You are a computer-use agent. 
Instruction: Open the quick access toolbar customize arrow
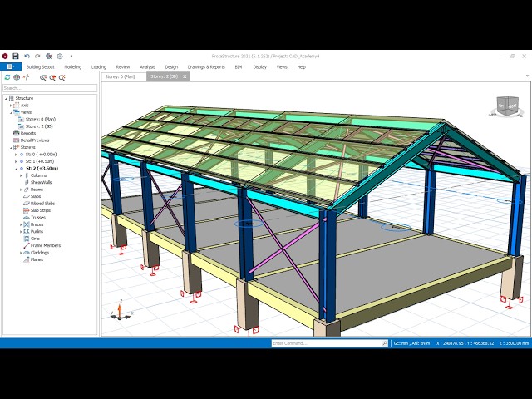coord(71,56)
